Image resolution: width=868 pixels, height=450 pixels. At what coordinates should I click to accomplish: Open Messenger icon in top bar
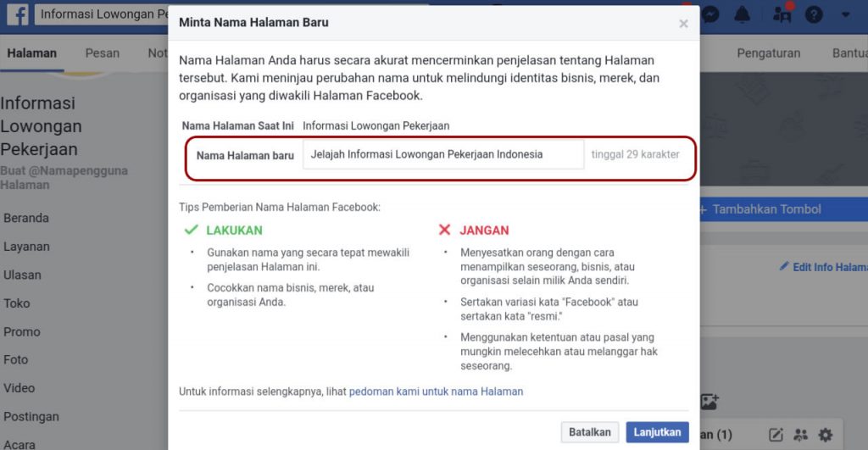pyautogui.click(x=711, y=15)
